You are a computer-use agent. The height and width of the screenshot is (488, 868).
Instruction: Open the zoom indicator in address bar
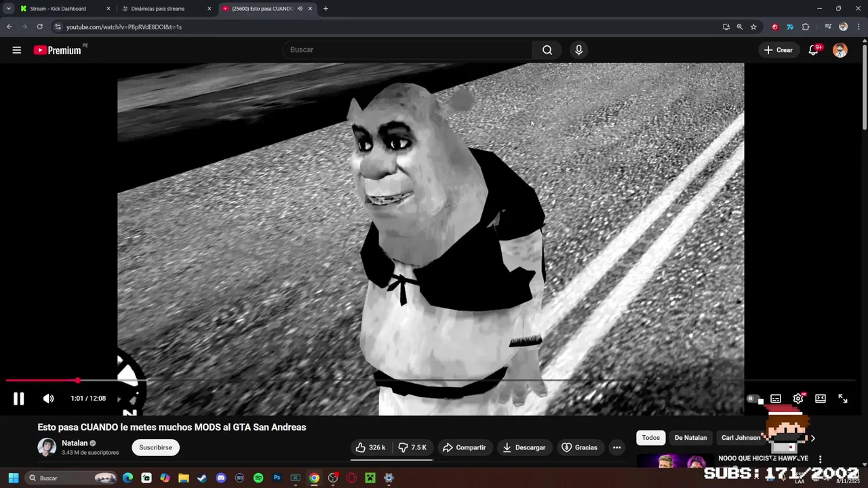pyautogui.click(x=740, y=27)
